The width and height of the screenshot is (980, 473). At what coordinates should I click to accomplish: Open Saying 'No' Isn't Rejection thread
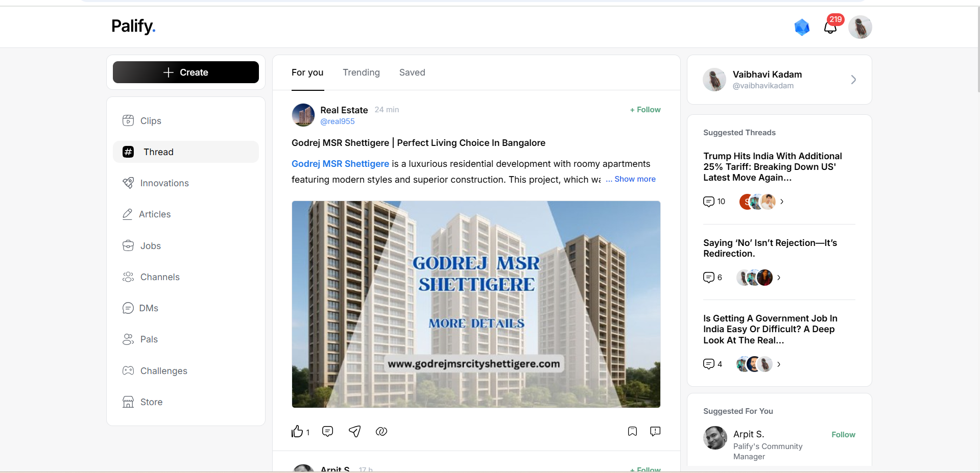770,248
